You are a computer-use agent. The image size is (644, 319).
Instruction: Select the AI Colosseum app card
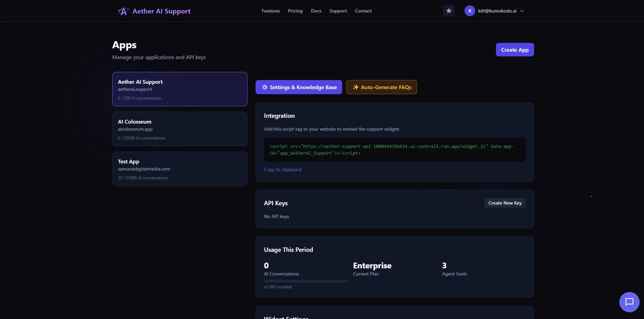pos(180,129)
